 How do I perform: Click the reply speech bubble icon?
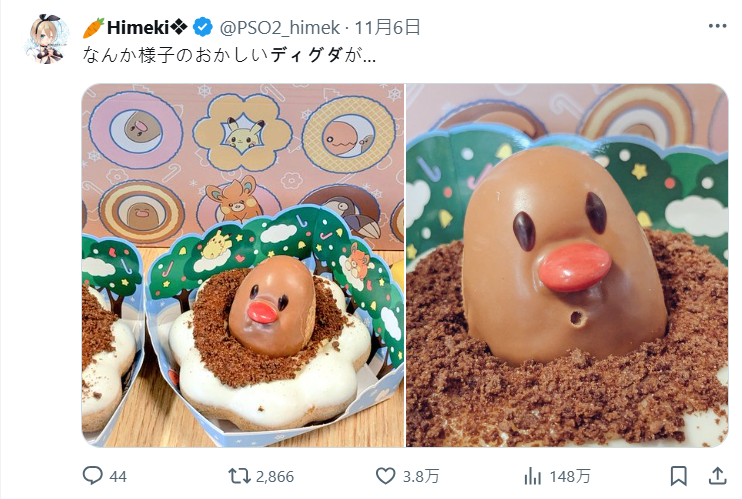92,476
